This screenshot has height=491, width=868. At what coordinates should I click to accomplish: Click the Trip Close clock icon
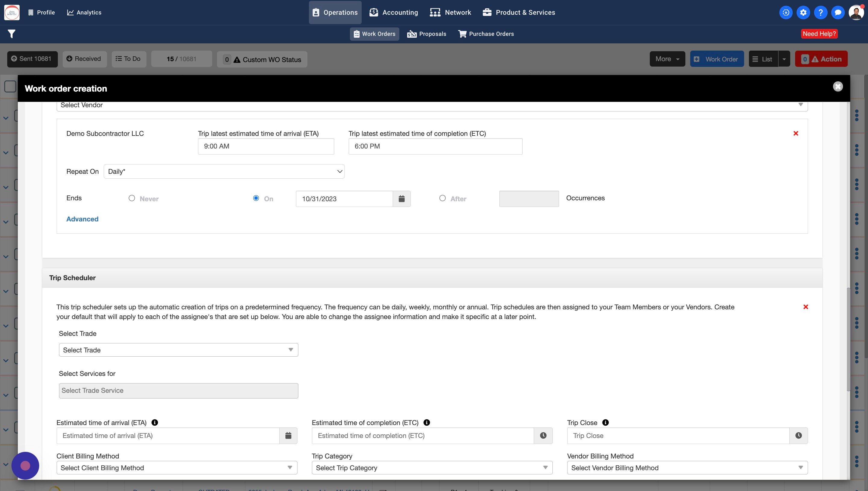pos(798,436)
